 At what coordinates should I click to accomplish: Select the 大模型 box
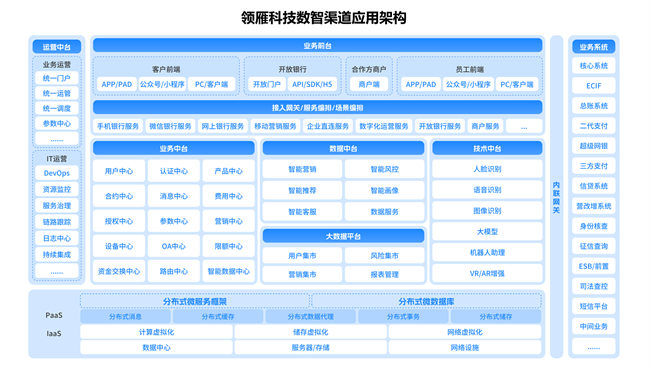pos(488,231)
